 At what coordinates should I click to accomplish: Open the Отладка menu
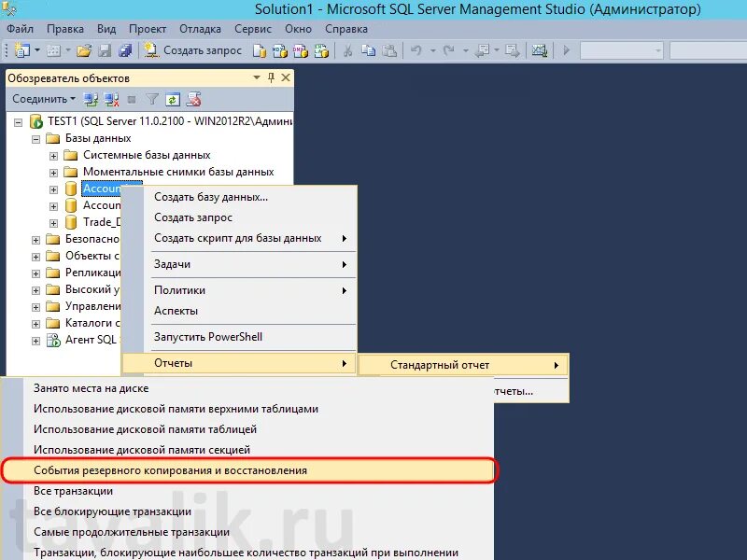click(200, 29)
